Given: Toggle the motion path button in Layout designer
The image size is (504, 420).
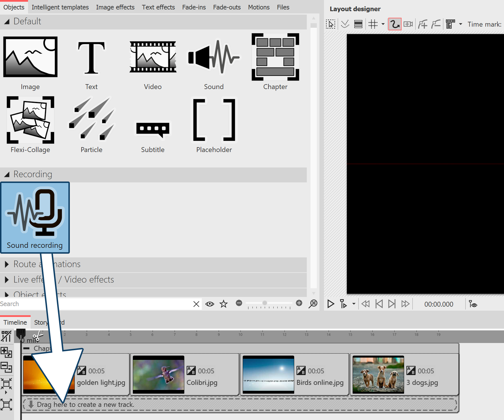Looking at the screenshot, I should click(395, 24).
